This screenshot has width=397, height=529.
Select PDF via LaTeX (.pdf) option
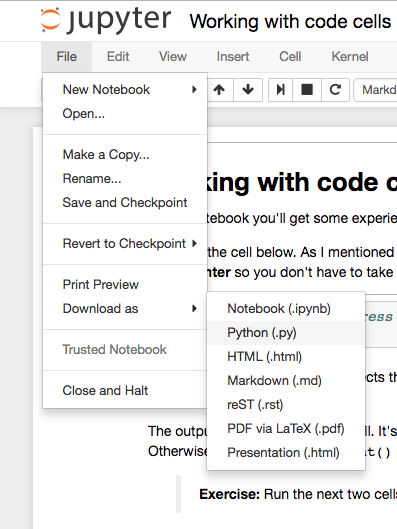(x=286, y=428)
